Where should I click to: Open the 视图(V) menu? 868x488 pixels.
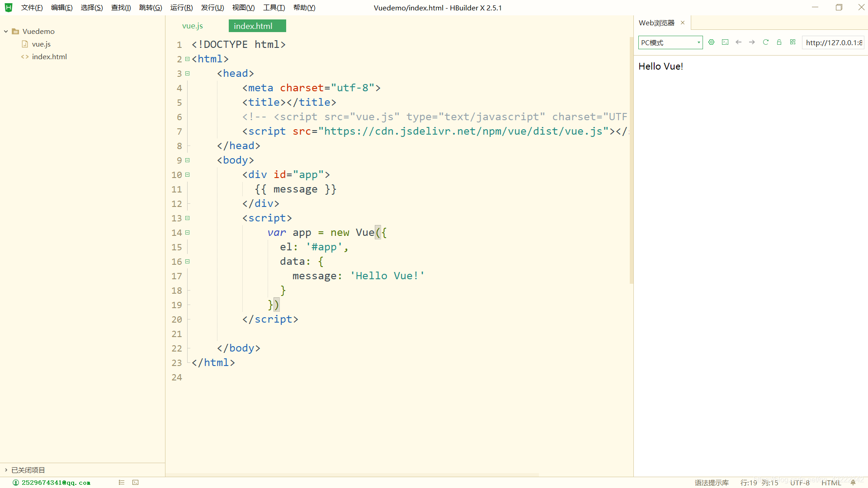[243, 8]
